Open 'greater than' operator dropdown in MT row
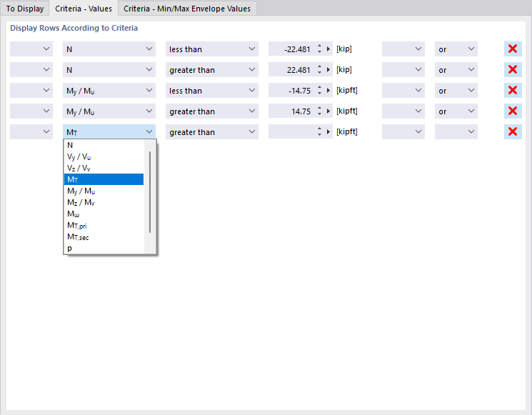Screen dimensions: 532x415 [212, 131]
